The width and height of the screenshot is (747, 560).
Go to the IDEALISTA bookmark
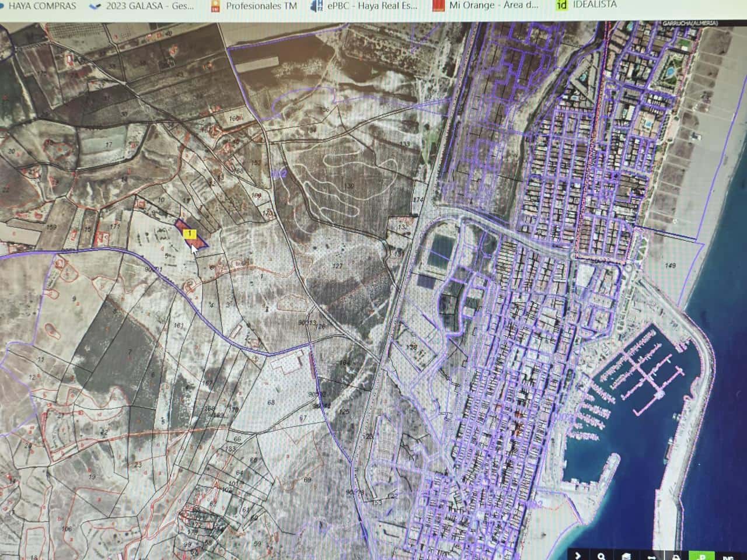coord(585,5)
